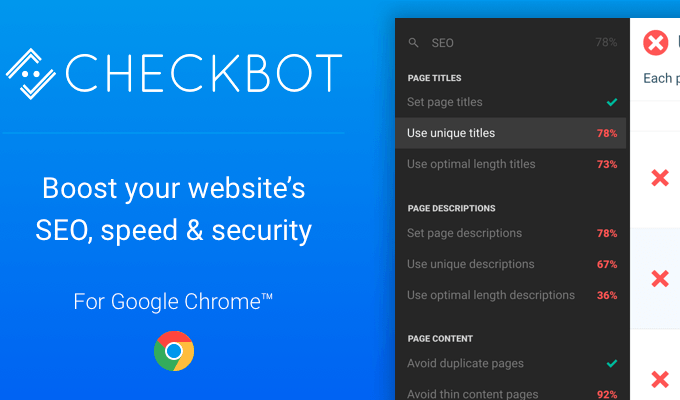Screen dimensions: 680x400
Task: Click the Google Chrome logo icon
Action: [x=174, y=351]
